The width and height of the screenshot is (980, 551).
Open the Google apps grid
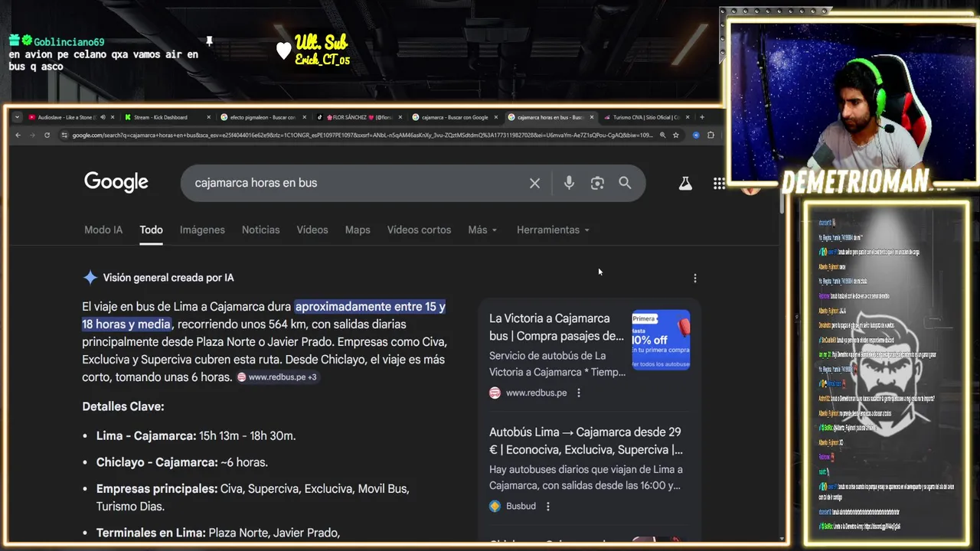point(719,183)
